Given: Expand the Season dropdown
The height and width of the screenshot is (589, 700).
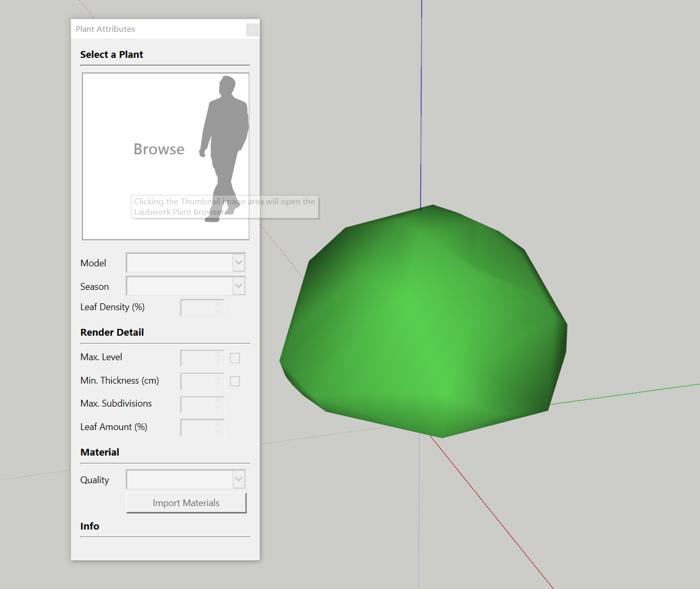Looking at the screenshot, I should point(238,286).
